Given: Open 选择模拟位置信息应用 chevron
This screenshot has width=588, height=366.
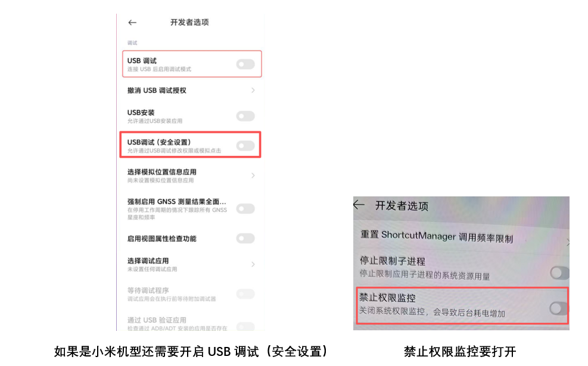Looking at the screenshot, I should coord(253,176).
